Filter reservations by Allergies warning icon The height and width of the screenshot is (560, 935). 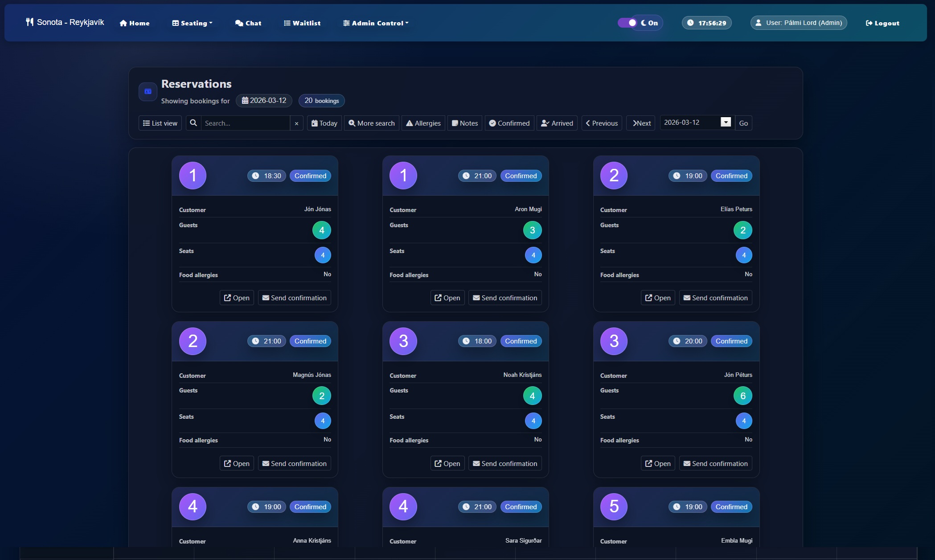click(x=423, y=123)
